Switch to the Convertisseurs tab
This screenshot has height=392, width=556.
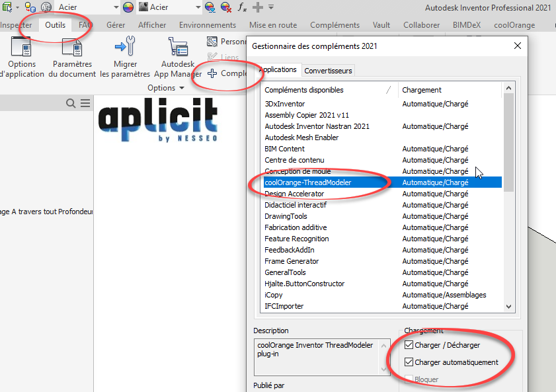(x=329, y=70)
